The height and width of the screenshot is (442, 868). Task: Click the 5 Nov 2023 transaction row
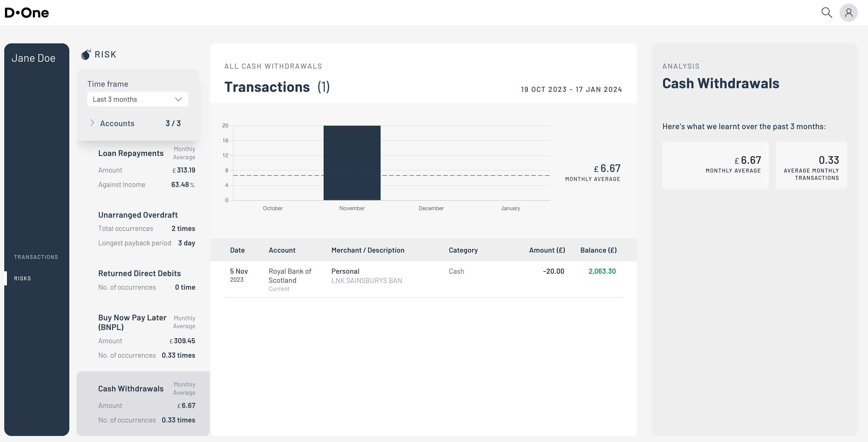click(423, 279)
